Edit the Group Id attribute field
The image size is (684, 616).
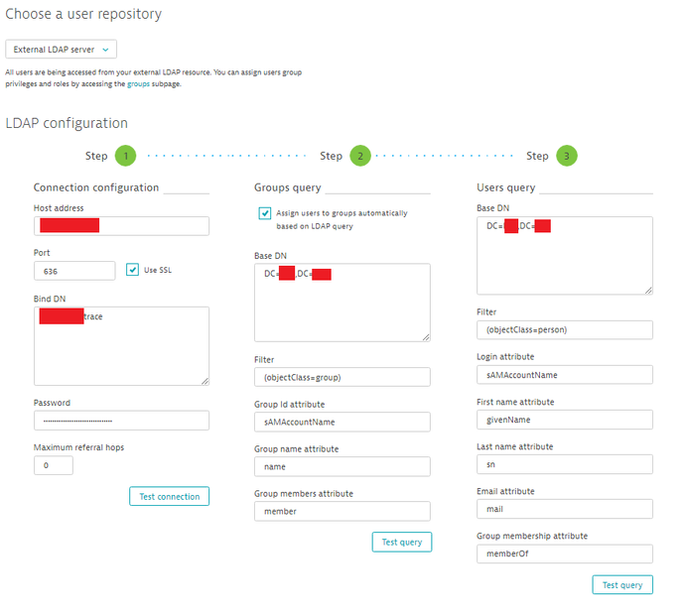pos(342,422)
